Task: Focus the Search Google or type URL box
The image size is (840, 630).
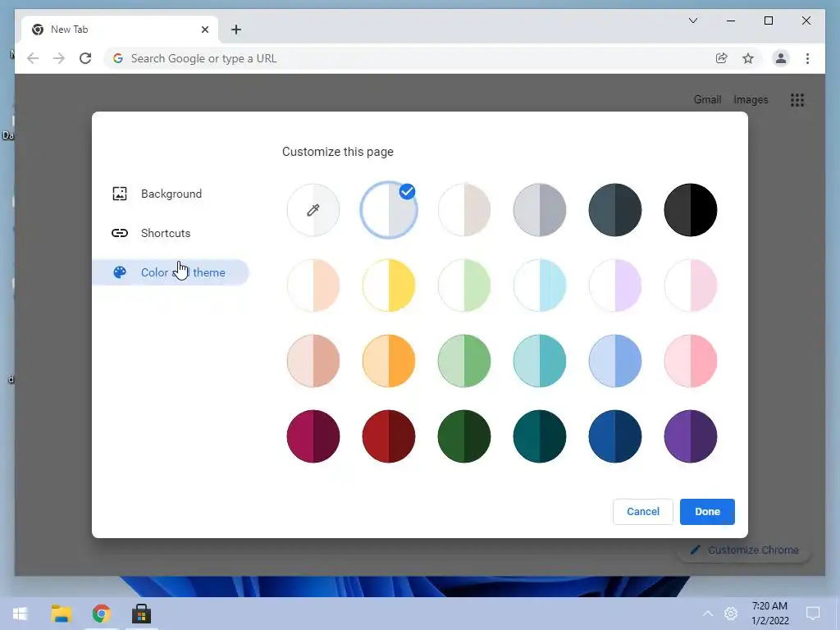Action: 410,58
